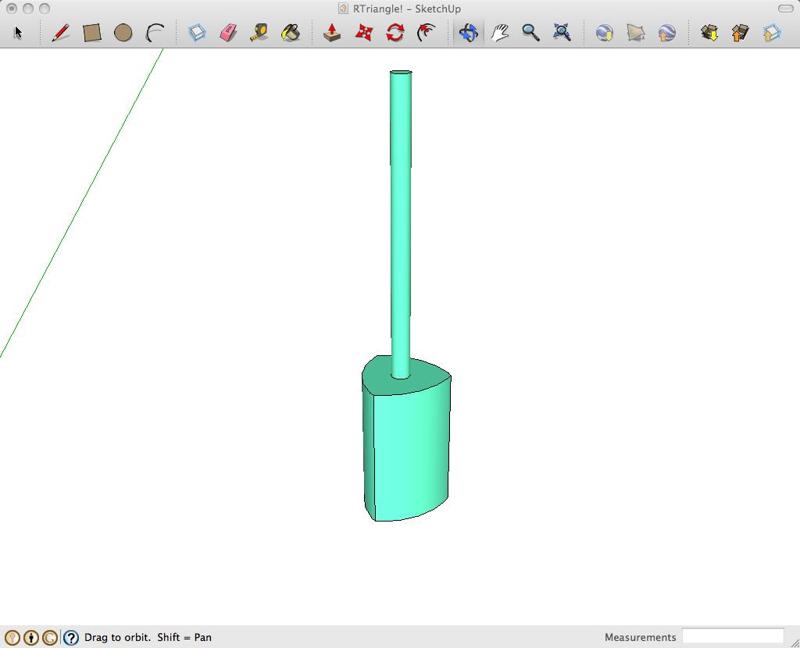Image resolution: width=800 pixels, height=648 pixels.
Task: Click the Zoom Extents tool
Action: (562, 33)
